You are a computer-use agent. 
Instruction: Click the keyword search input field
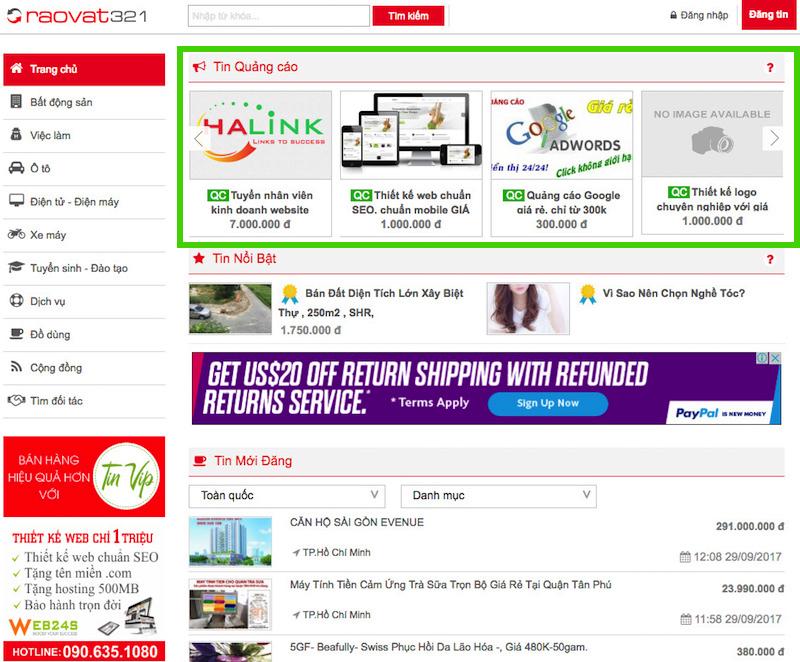point(278,16)
